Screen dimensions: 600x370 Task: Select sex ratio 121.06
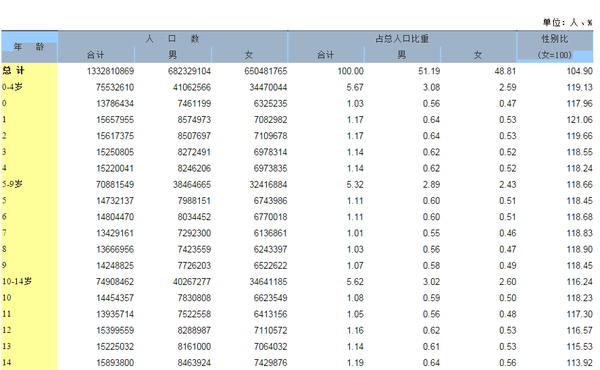[579, 120]
